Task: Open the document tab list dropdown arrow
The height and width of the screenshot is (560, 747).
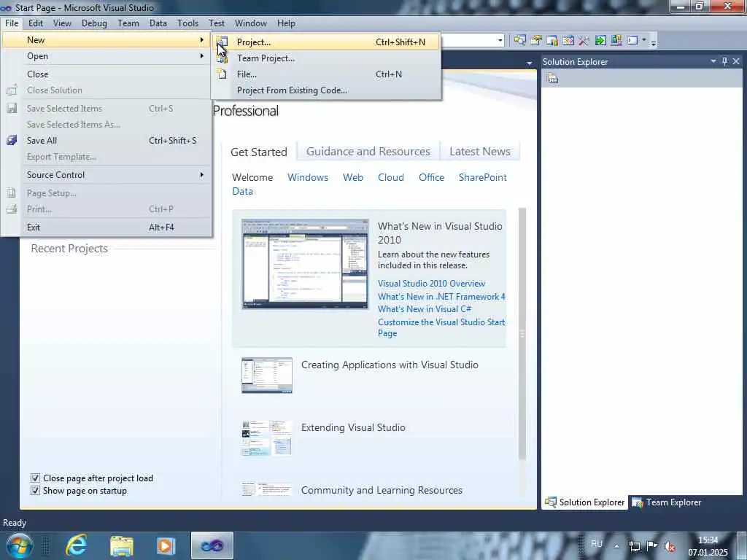Action: [x=530, y=63]
